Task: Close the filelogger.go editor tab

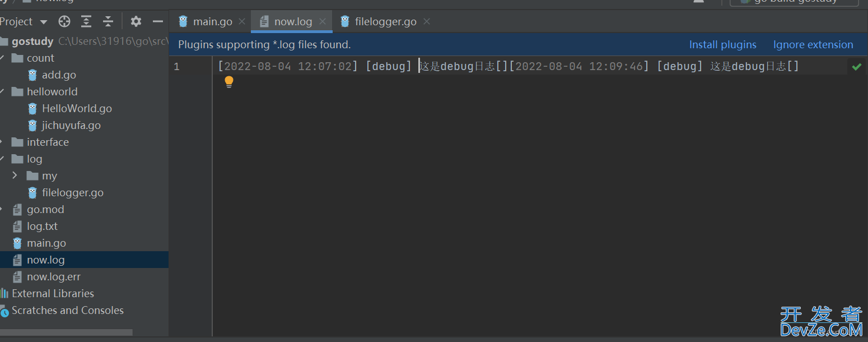Action: click(x=427, y=22)
